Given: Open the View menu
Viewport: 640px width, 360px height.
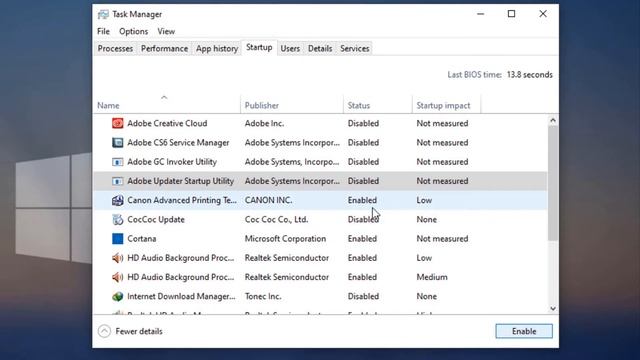Looking at the screenshot, I should tap(166, 31).
